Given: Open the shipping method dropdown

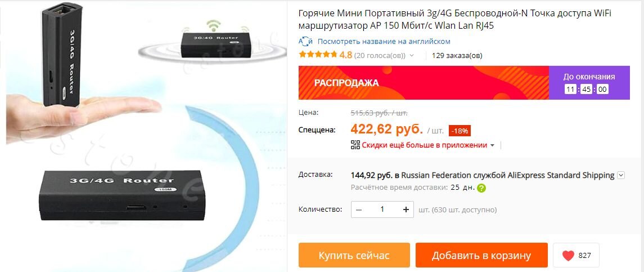Looking at the screenshot, I should 621,175.
